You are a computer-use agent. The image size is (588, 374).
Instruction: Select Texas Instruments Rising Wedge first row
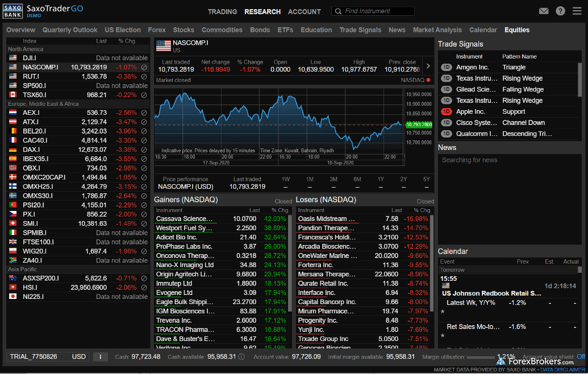(x=508, y=78)
